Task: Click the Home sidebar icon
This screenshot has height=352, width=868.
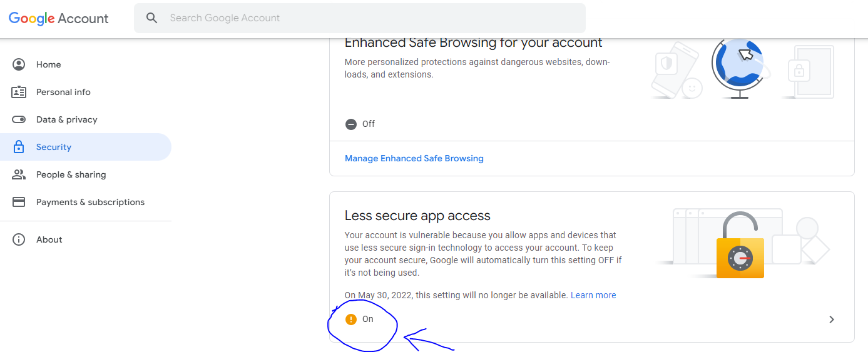Action: point(19,64)
